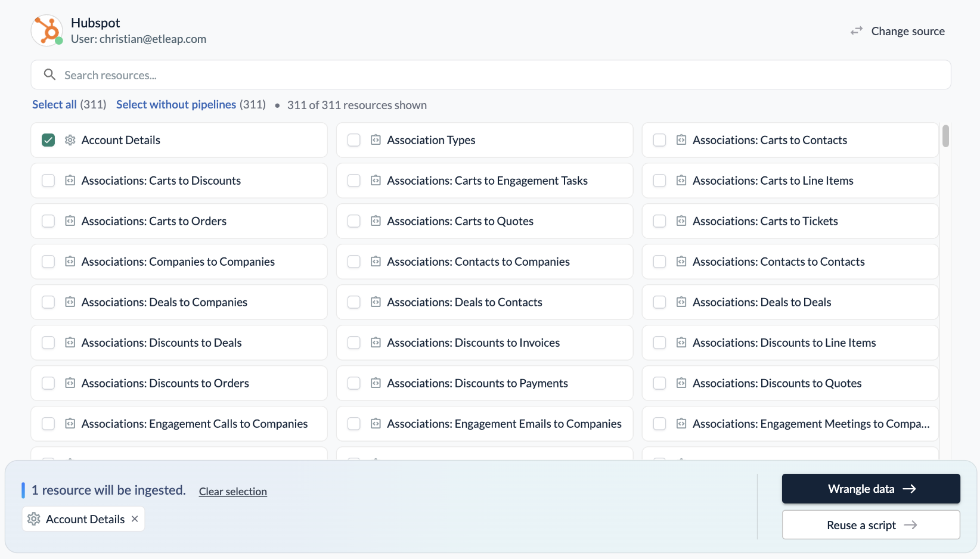Tick Associations: Discounts to Invoices checkbox

tap(354, 343)
